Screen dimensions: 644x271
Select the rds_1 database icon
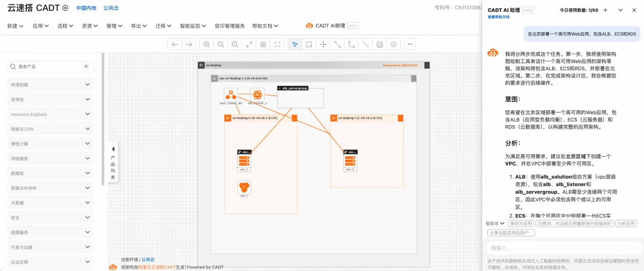click(244, 188)
